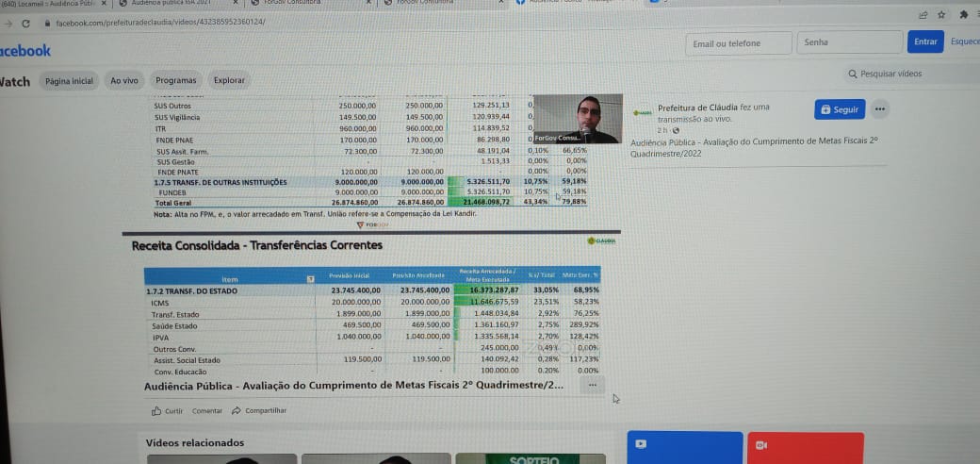Viewport: 980px width, 464px height.
Task: Click the lock icon beside the URL
Action: 46,24
